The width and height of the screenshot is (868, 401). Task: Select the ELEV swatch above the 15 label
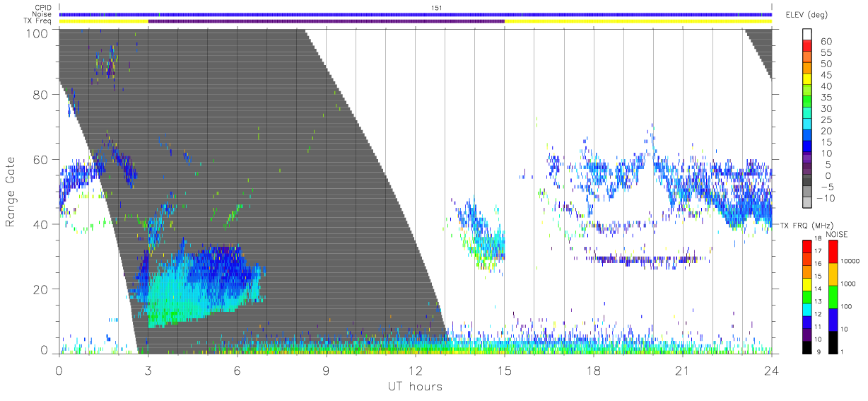tap(808, 136)
